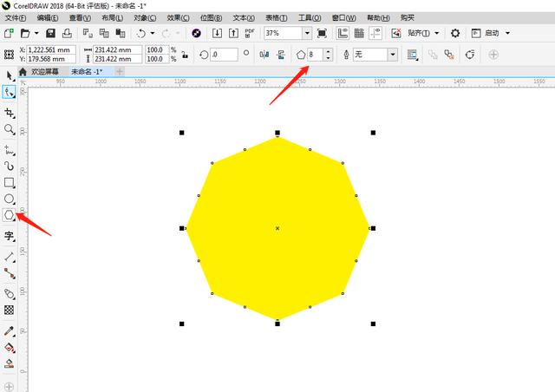Click the quick customize plus in toolbox

point(9,387)
